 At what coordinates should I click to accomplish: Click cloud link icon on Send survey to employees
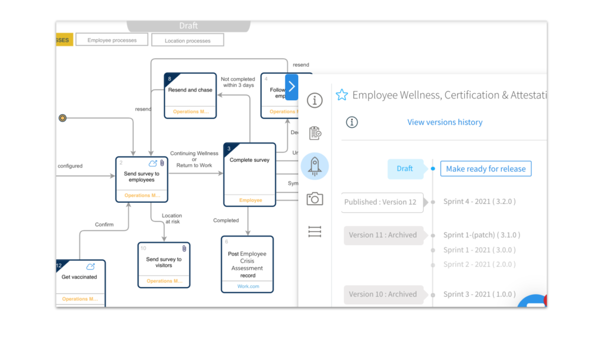point(153,163)
